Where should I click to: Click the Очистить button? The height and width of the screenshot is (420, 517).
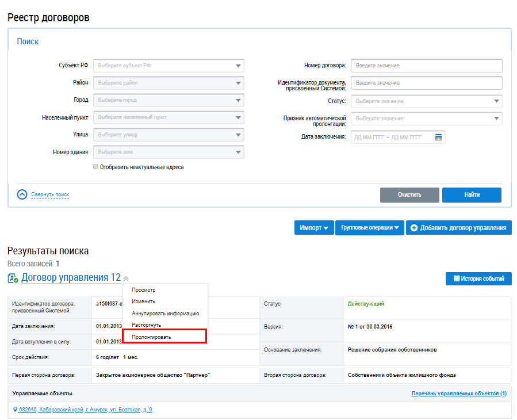coord(409,194)
